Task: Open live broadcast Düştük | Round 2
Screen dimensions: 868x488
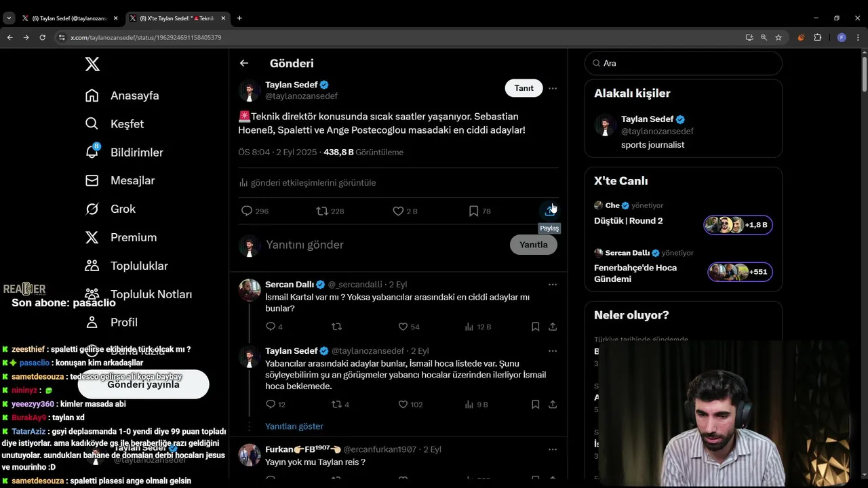Action: tap(629, 221)
